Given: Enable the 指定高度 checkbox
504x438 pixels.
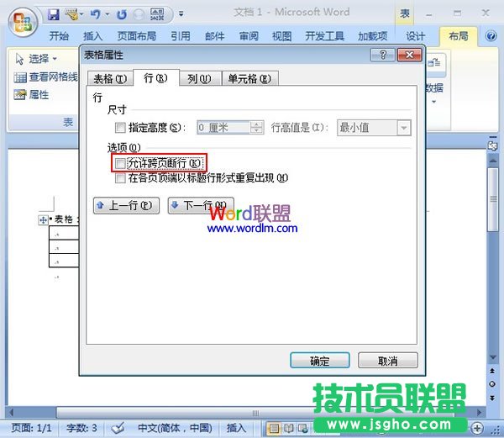Looking at the screenshot, I should pos(120,128).
